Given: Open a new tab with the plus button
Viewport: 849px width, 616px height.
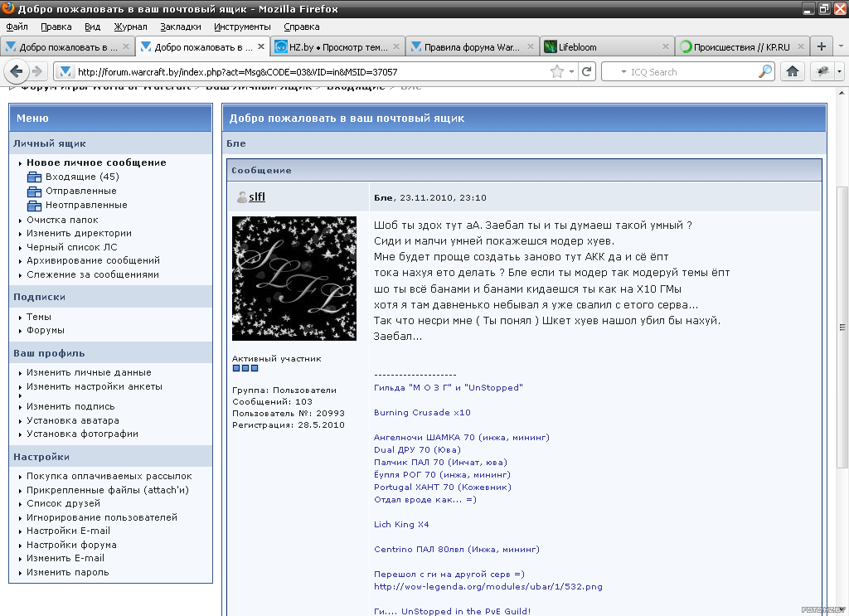Looking at the screenshot, I should pyautogui.click(x=822, y=46).
